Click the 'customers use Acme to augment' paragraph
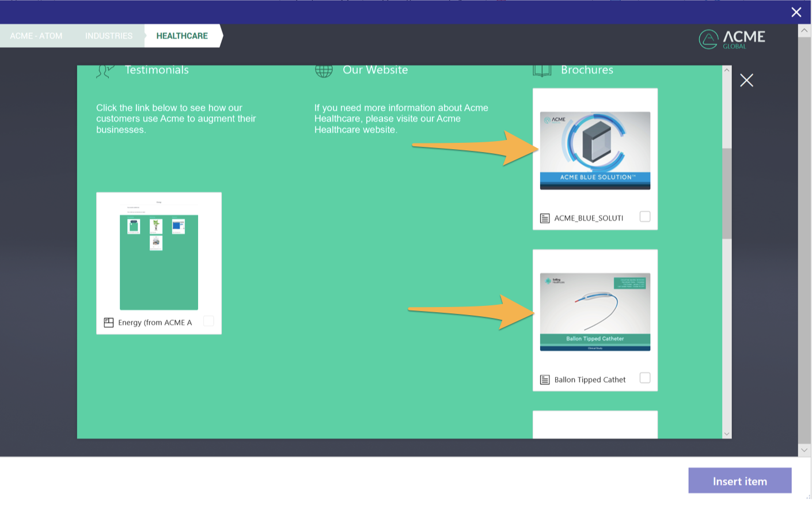The height and width of the screenshot is (515, 812). pyautogui.click(x=176, y=119)
